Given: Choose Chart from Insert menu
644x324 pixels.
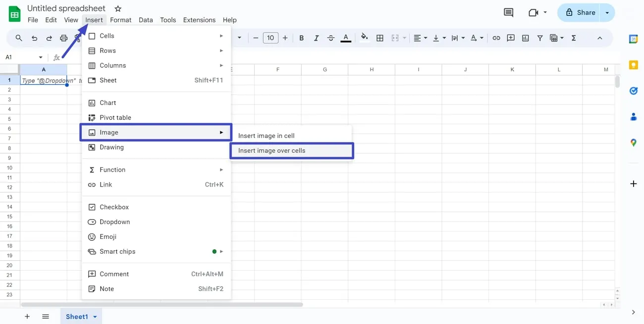Looking at the screenshot, I should tap(156, 103).
